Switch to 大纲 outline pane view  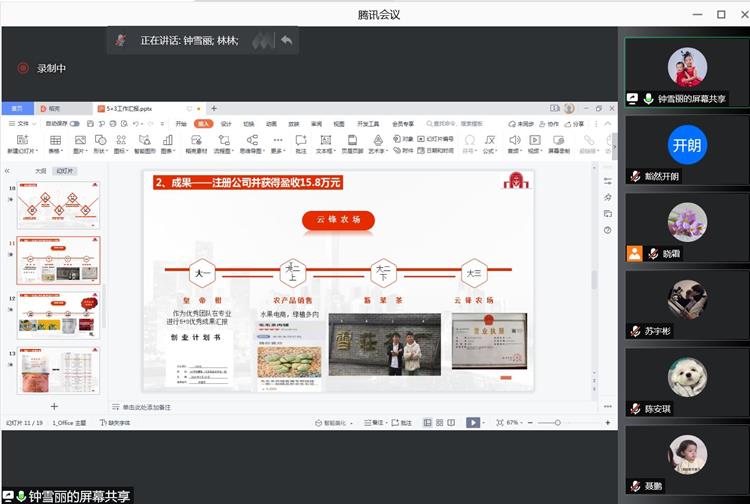click(40, 171)
